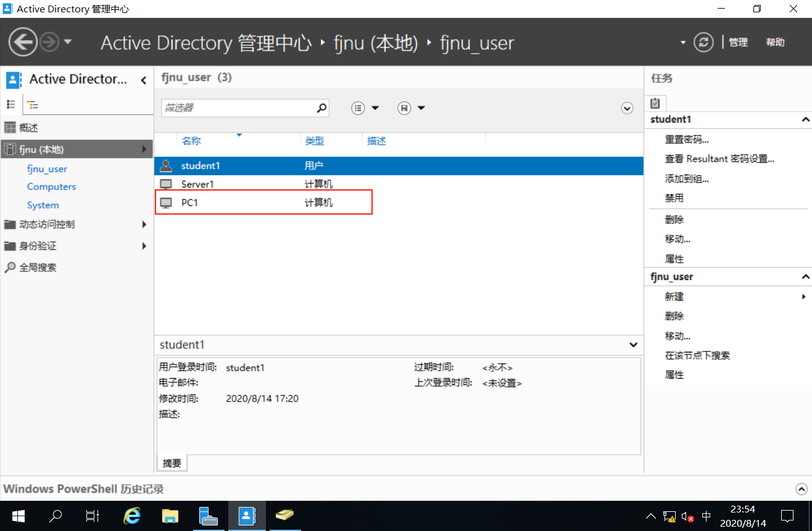The image size is (812, 531).
Task: Click the tasks clipboard icon tab
Action: [x=655, y=103]
